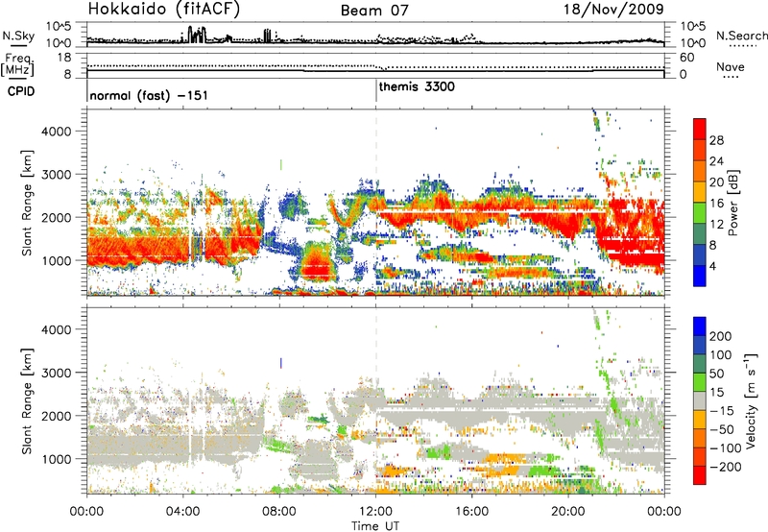Click the light green 15-50 velocity swatch

(700, 382)
